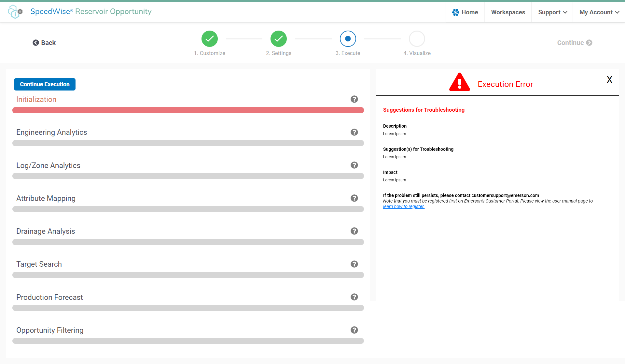
Task: Click the Initialization help question icon
Action: pos(354,99)
